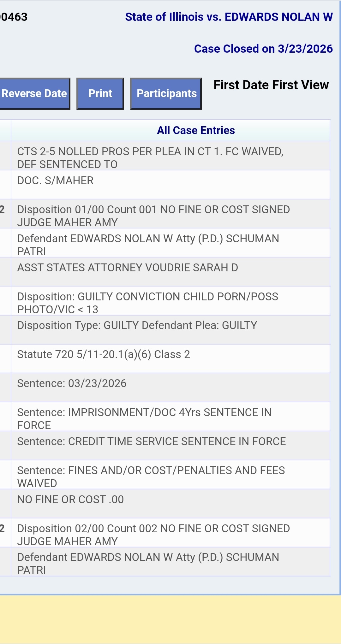The width and height of the screenshot is (341, 644).
Task: Click the Case Closed on 3/23/2026 text
Action: [x=263, y=49]
